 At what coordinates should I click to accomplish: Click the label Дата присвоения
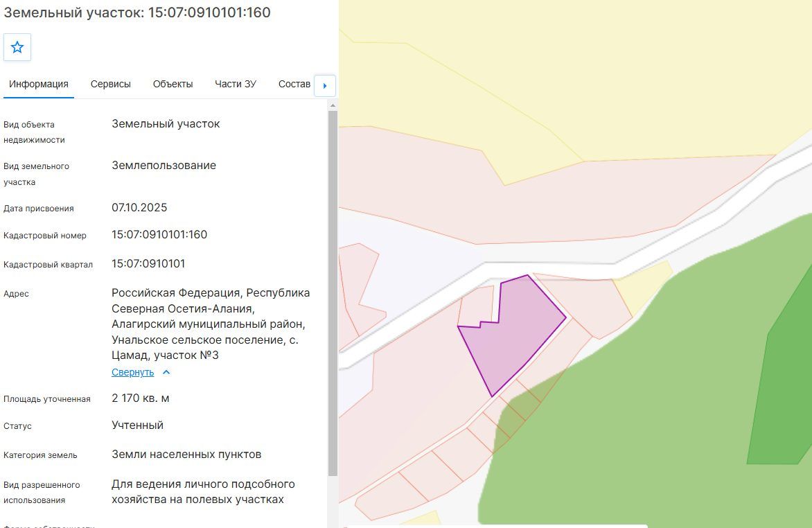coord(39,209)
